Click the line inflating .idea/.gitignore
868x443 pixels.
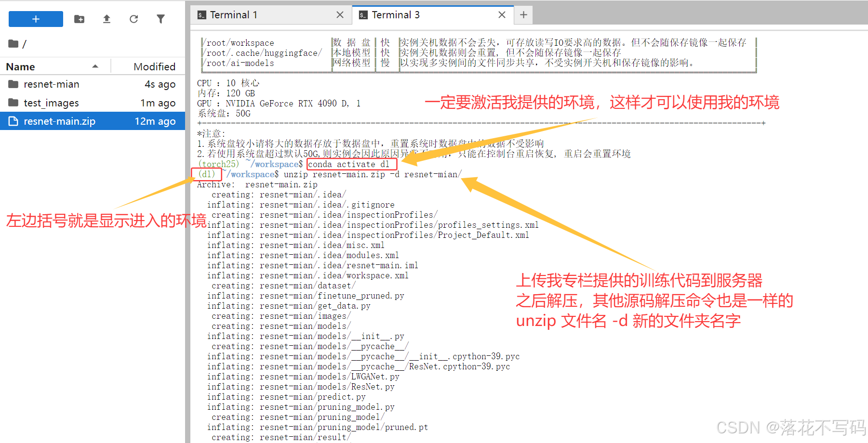click(301, 205)
